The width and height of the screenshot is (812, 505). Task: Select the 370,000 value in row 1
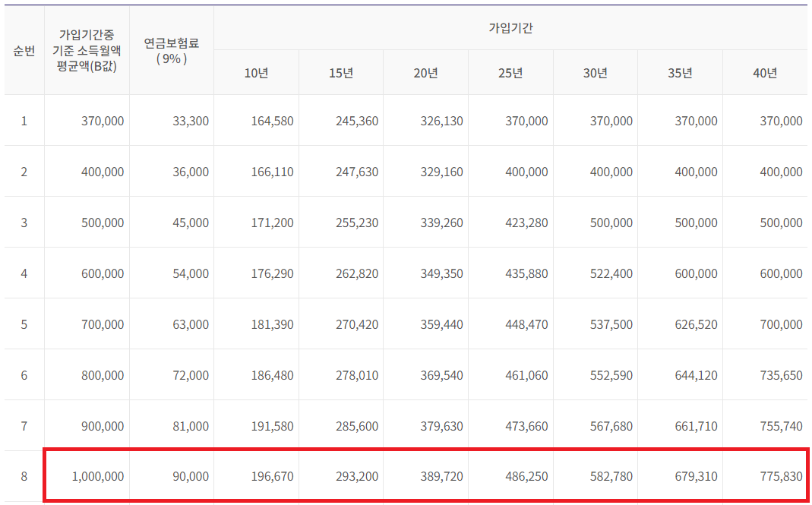pos(101,121)
